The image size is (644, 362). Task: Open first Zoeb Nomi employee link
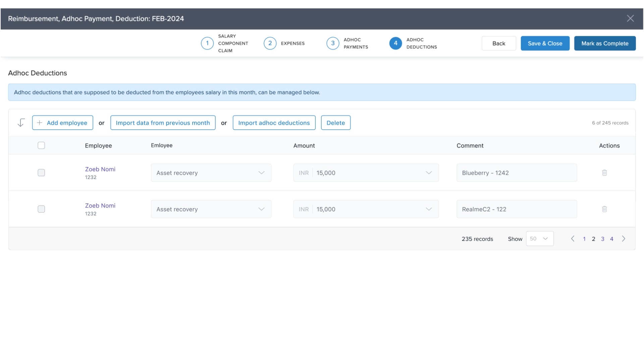pos(100,169)
